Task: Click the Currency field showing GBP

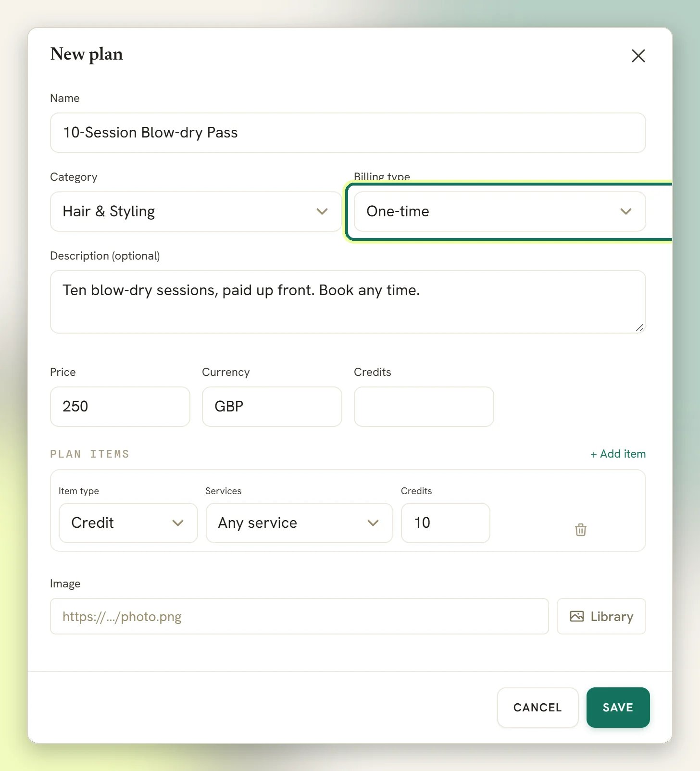Action: (272, 407)
